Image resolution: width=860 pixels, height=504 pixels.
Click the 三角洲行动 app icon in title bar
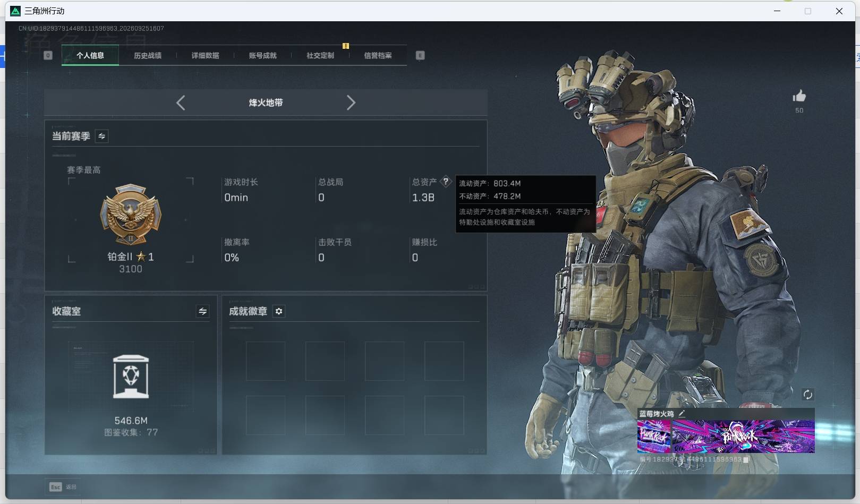pyautogui.click(x=15, y=11)
